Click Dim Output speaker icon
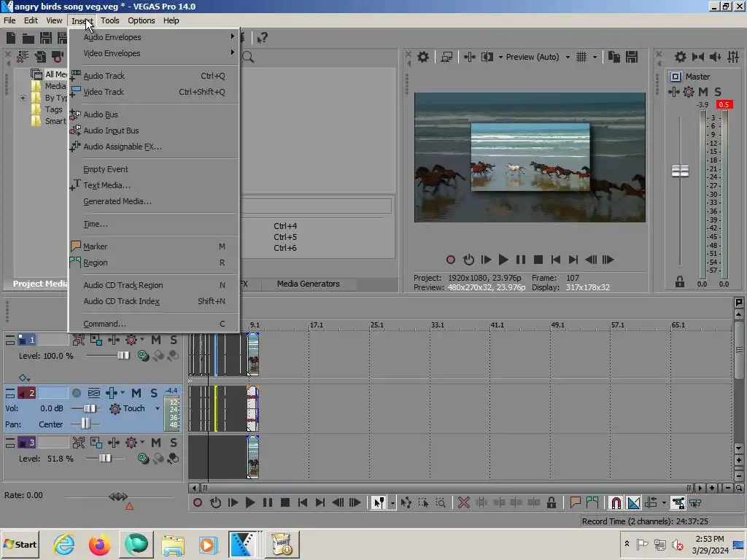 pyautogui.click(x=715, y=57)
